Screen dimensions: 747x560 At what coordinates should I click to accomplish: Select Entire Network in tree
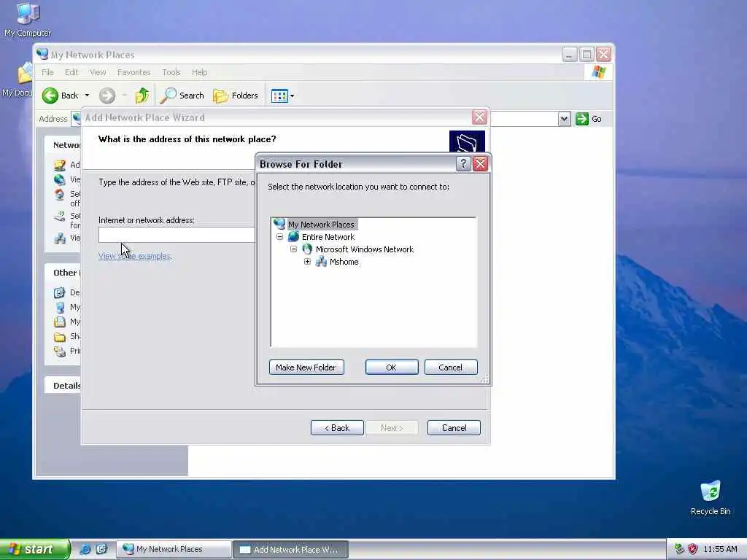328,237
